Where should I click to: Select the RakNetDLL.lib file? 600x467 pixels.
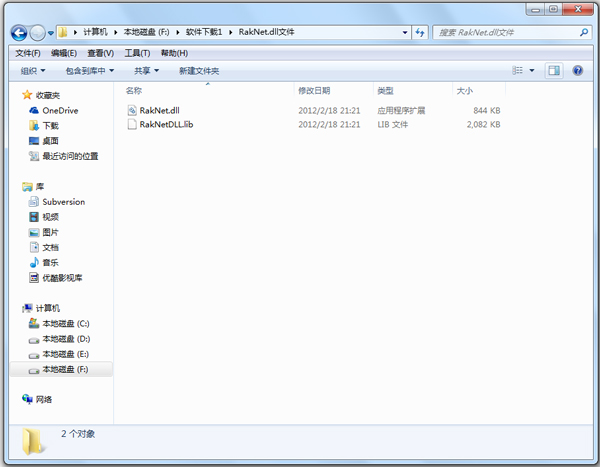pyautogui.click(x=165, y=125)
